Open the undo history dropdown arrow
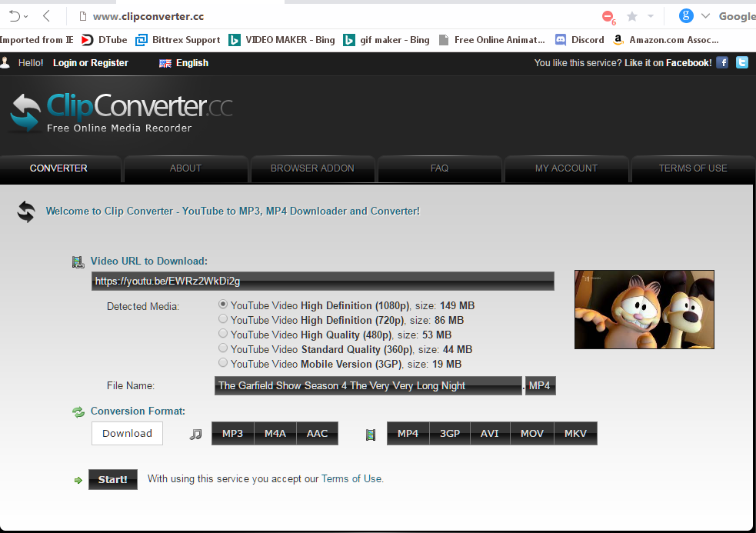756x533 pixels. (26, 17)
